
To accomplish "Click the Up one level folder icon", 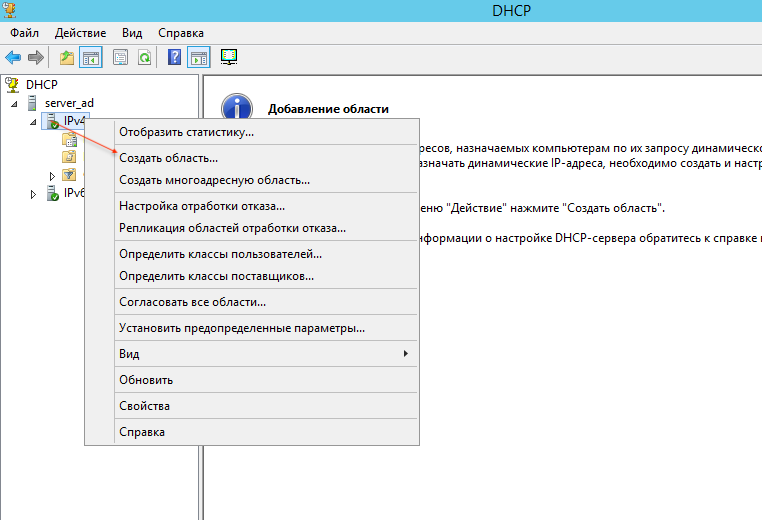I will pos(67,57).
